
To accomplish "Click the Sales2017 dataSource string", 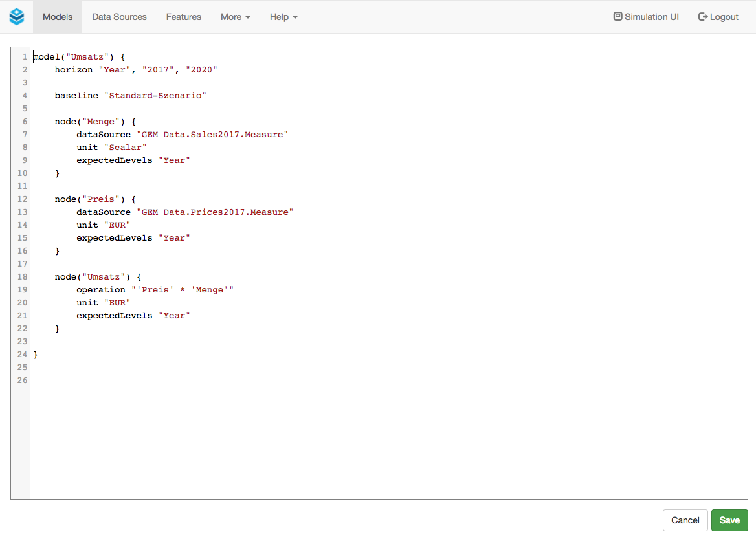I will pyautogui.click(x=212, y=135).
